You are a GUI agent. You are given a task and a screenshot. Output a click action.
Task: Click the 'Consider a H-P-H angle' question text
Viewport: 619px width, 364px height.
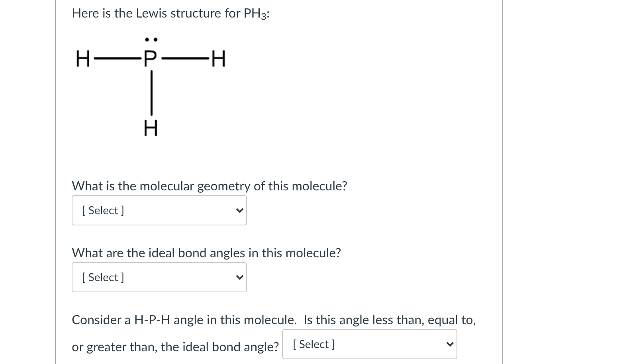point(274,320)
